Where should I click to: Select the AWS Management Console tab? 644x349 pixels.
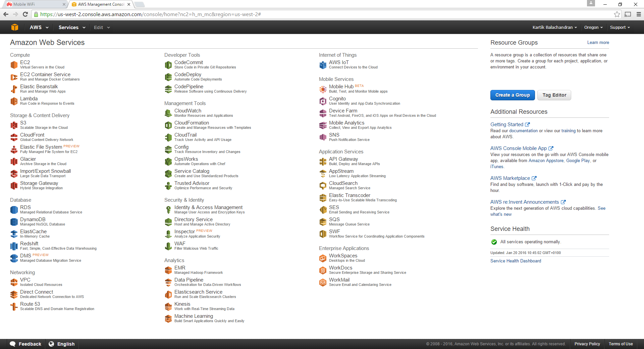click(x=101, y=4)
